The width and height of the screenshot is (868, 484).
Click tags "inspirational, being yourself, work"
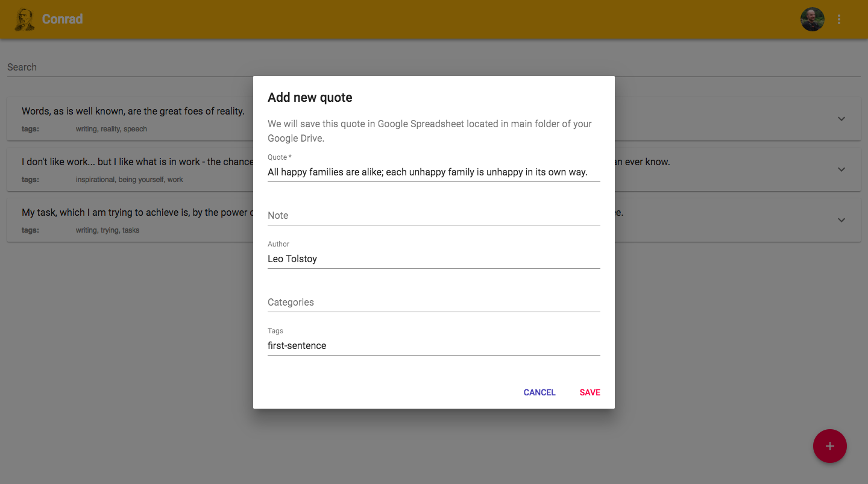pos(130,180)
